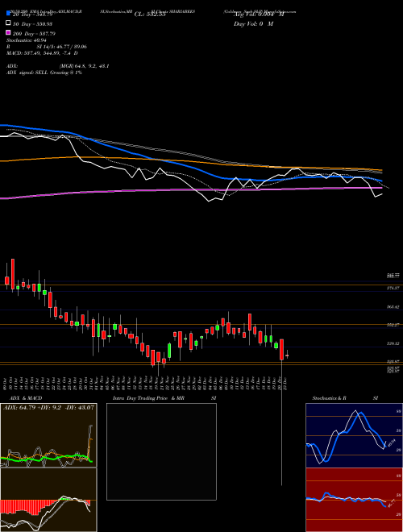Click the blue Stochastics chart panel
Screen dimensions: 403x532
coord(354,435)
